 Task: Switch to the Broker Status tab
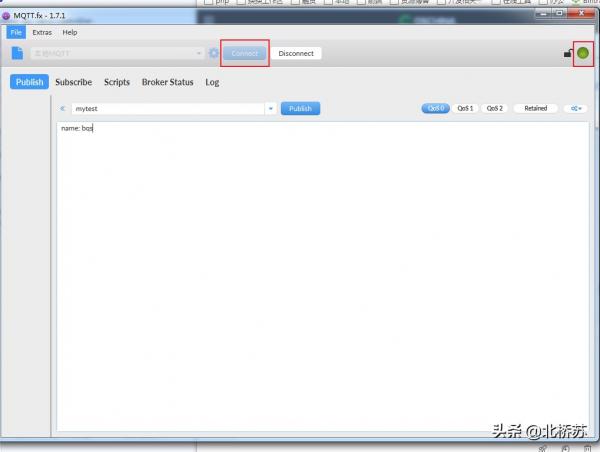click(167, 82)
